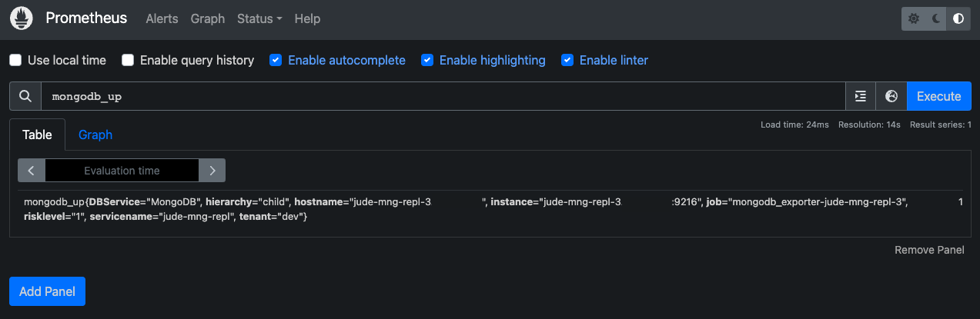The image size is (980, 319).
Task: Format the expression with indent icon
Action: (x=861, y=96)
